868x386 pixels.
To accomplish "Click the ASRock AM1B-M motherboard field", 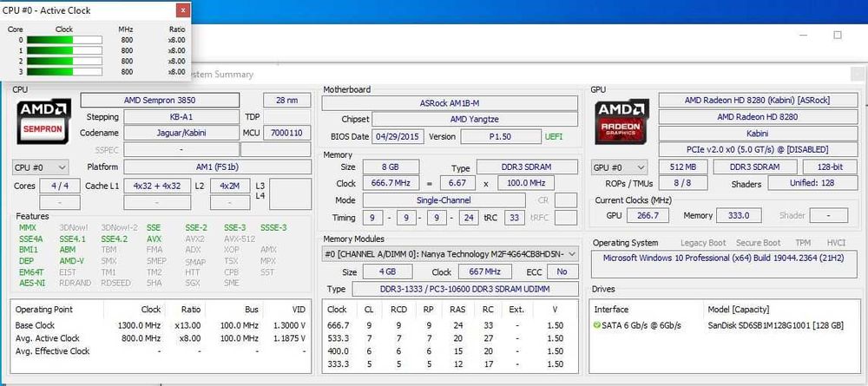I will (x=450, y=103).
